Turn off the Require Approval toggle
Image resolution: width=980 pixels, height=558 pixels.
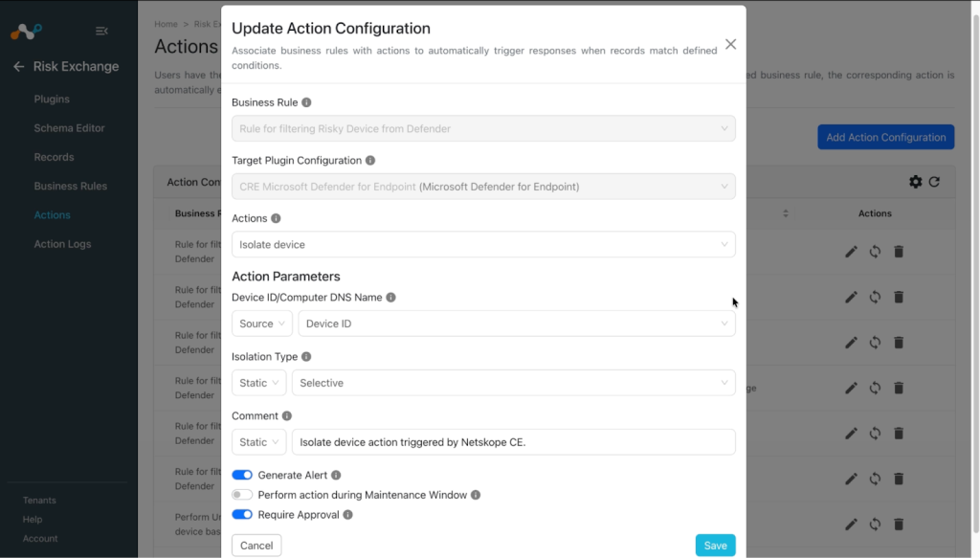click(x=242, y=515)
